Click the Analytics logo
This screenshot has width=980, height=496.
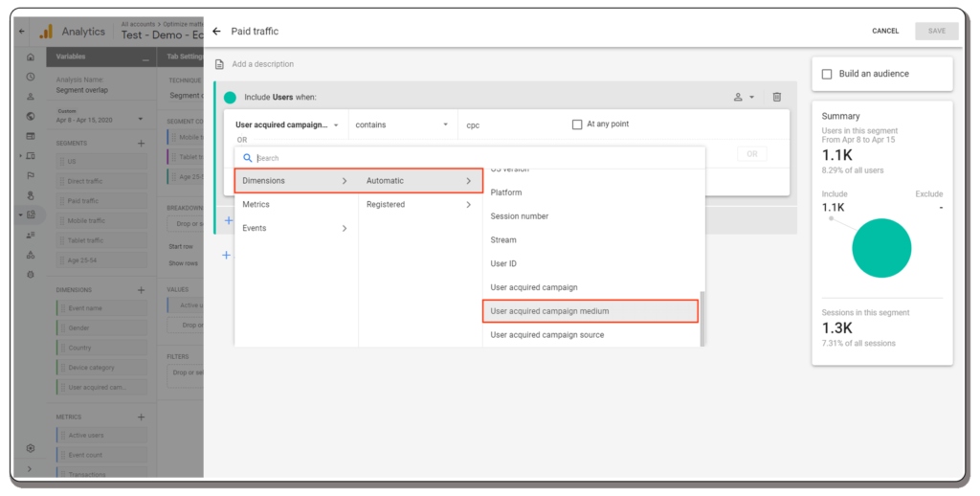[46, 32]
